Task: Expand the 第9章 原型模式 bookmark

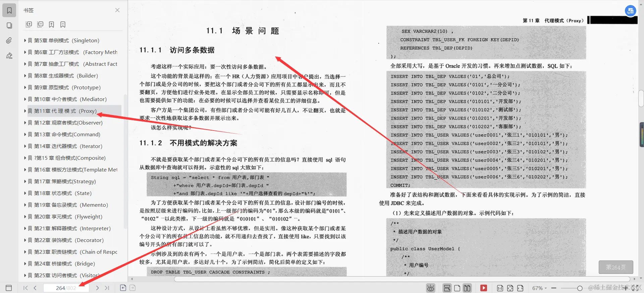Action: [25, 87]
